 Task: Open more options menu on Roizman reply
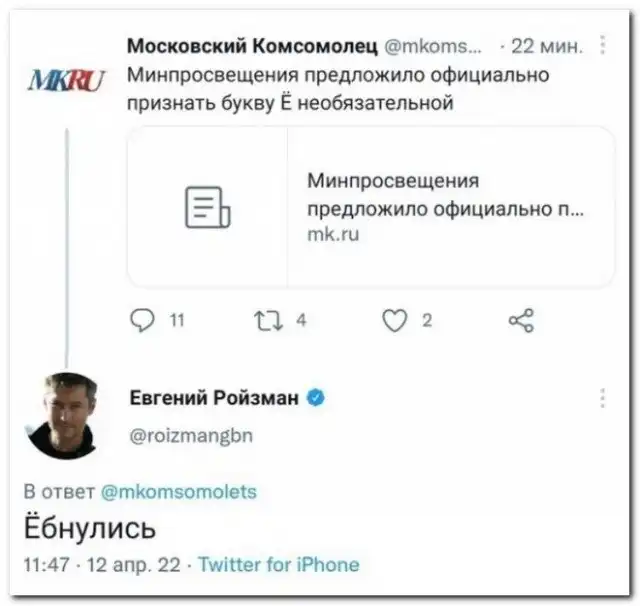[x=602, y=398]
